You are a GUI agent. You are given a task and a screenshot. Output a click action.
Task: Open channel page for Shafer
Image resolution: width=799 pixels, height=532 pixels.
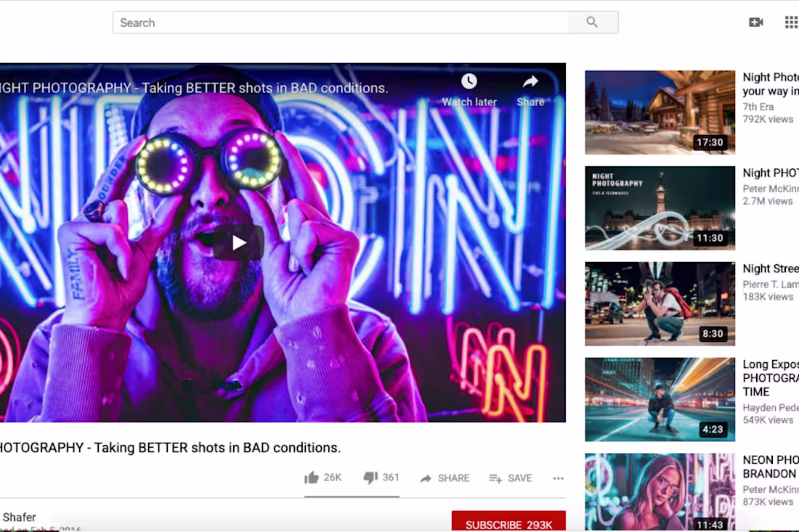point(18,517)
